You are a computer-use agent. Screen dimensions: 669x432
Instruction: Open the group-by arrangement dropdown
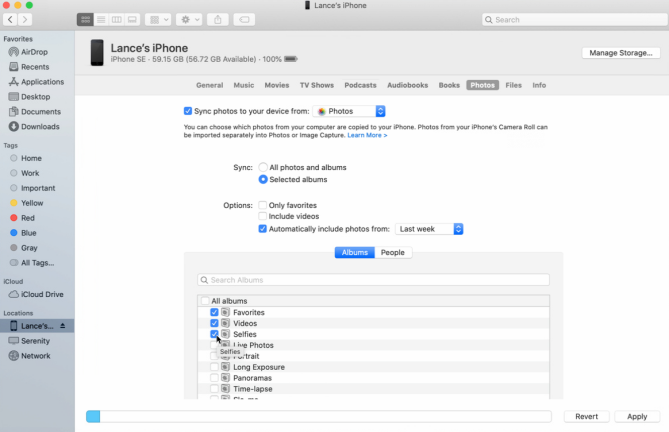coord(158,20)
